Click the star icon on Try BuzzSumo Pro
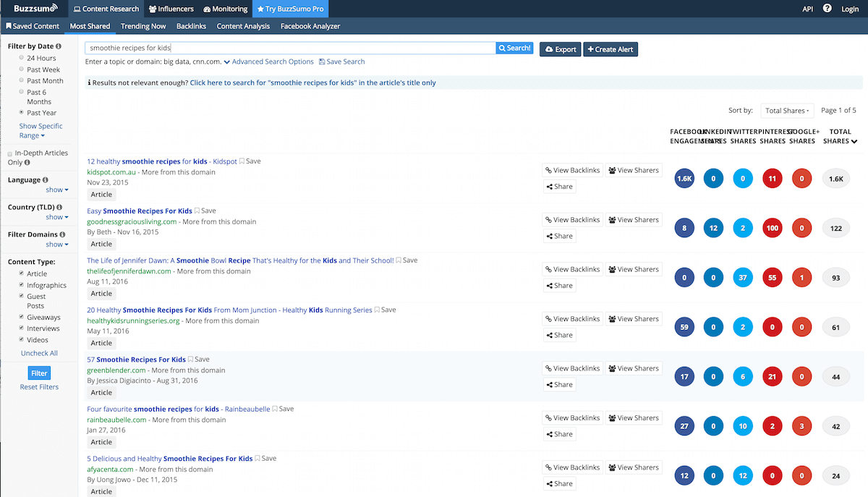 tap(262, 9)
